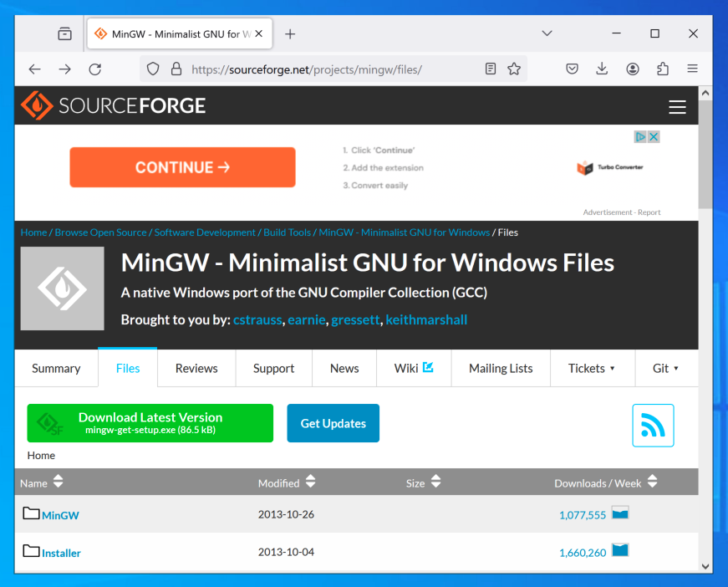The width and height of the screenshot is (728, 587).
Task: Sort files by Modified column
Action: 287,482
